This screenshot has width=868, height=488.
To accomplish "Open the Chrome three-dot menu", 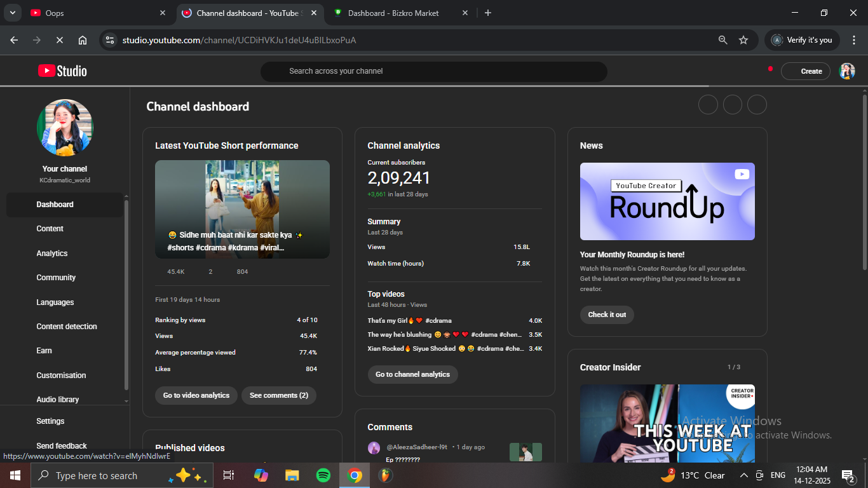I will point(854,40).
